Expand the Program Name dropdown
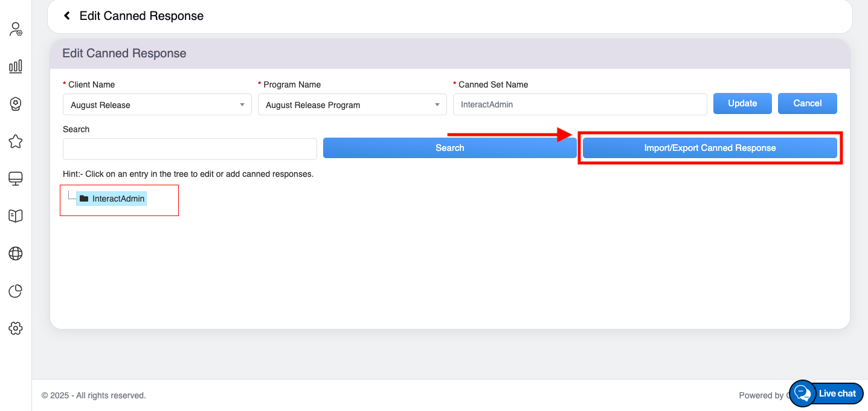Screen dimensions: 868x411 tap(352, 104)
